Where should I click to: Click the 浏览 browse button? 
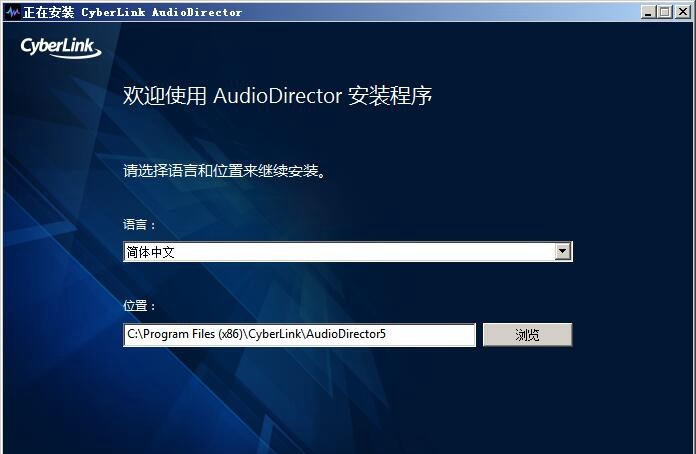pos(527,335)
